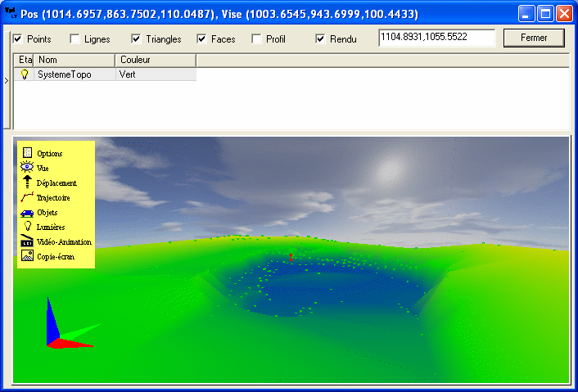Click the Fermer button
The height and width of the screenshot is (392, 578).
(534, 38)
